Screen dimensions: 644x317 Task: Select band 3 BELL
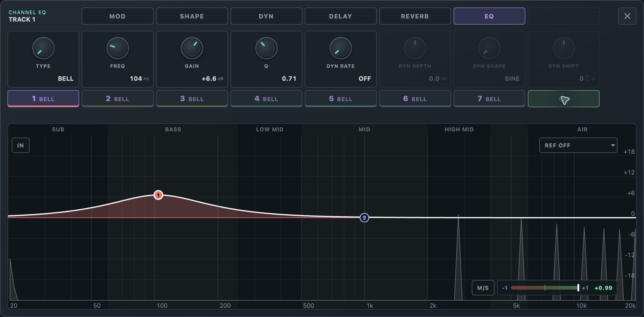192,99
